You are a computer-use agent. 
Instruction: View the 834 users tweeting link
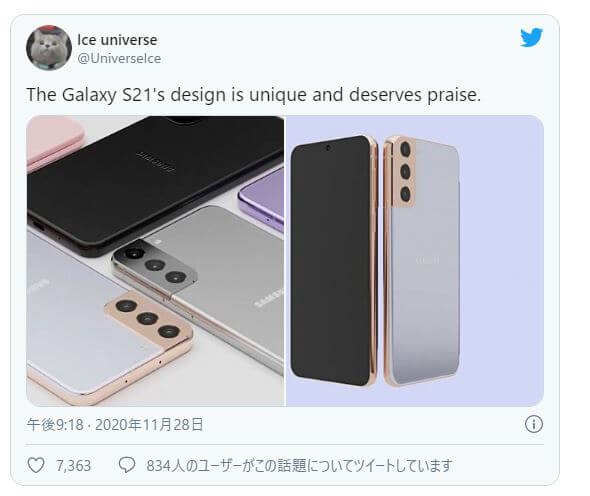tap(299, 466)
